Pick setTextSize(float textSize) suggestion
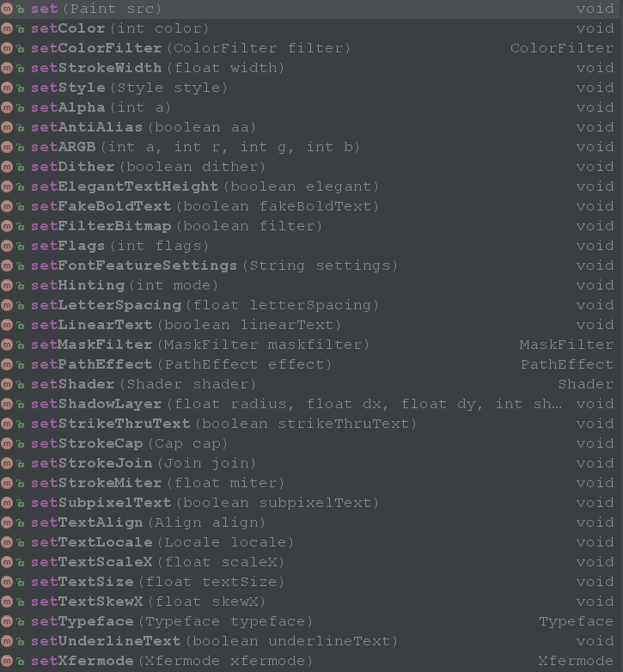This screenshot has height=672, width=623. click(x=311, y=582)
